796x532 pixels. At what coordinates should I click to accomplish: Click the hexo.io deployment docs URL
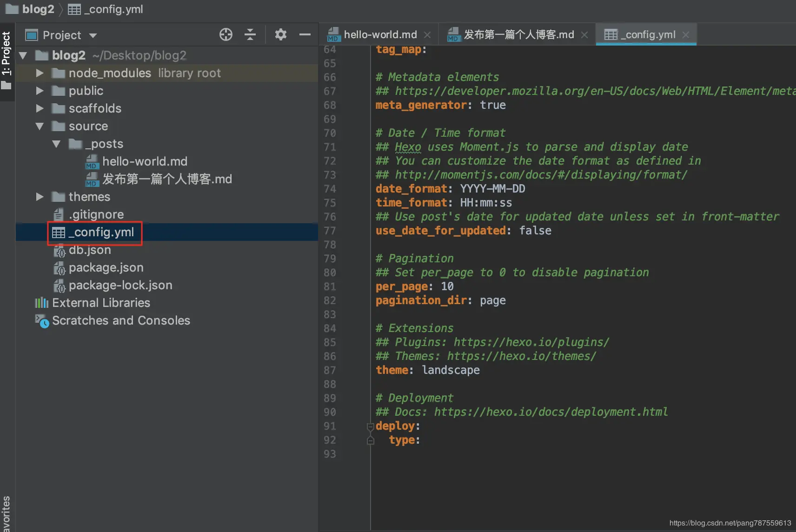tap(551, 412)
